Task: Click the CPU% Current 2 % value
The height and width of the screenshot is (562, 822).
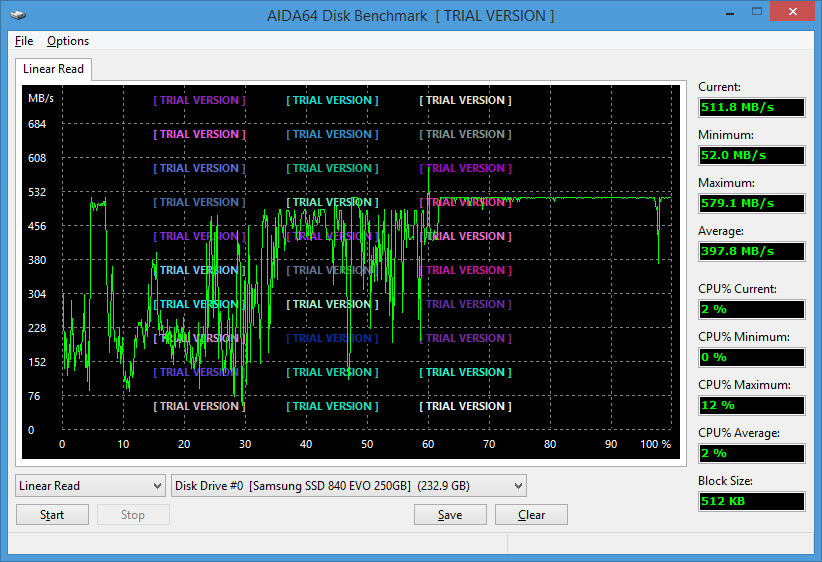Action: pos(752,309)
